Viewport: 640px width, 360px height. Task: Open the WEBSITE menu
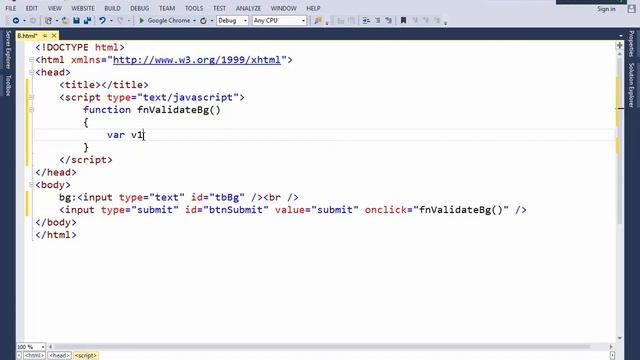[83, 8]
